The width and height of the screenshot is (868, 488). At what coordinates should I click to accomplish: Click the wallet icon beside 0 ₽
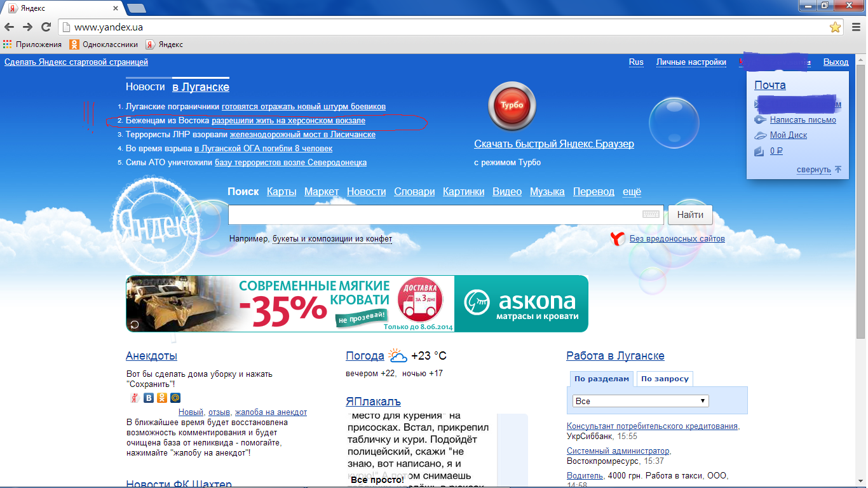(x=759, y=151)
